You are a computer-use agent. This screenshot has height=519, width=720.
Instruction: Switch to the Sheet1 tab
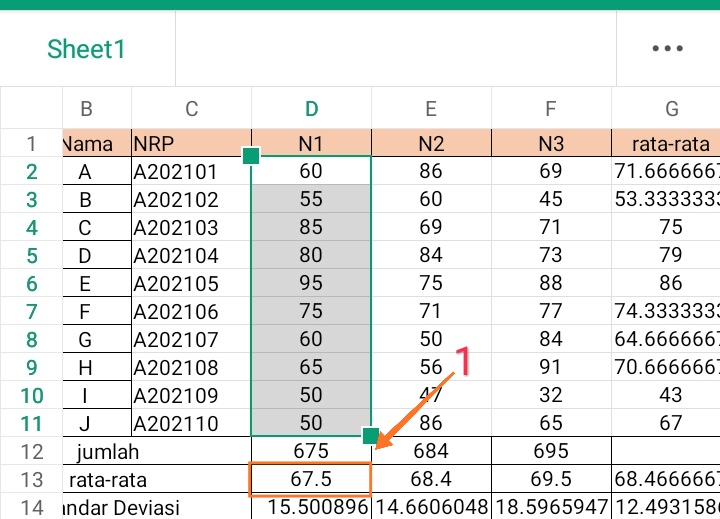[x=87, y=49]
